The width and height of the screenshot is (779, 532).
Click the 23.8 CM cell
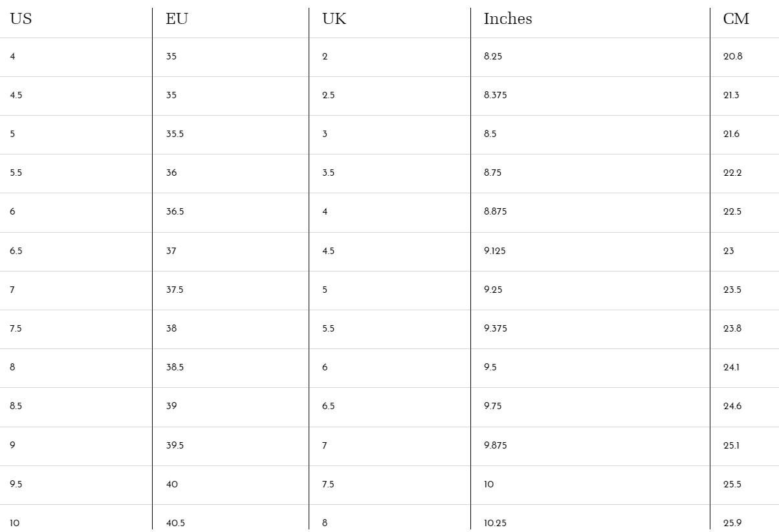tap(732, 328)
